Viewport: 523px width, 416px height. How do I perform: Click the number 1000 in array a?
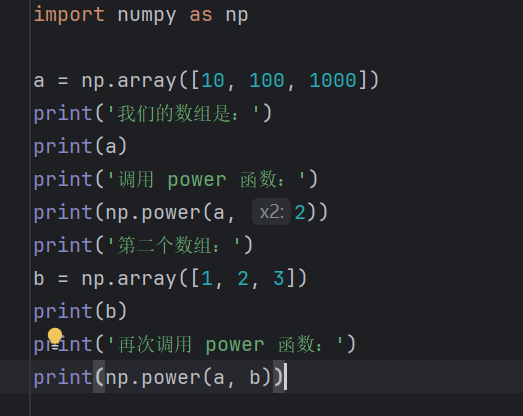pyautogui.click(x=333, y=80)
